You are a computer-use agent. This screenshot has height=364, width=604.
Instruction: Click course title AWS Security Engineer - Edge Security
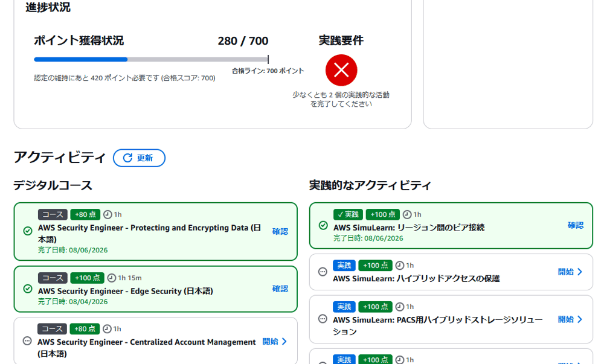click(125, 292)
